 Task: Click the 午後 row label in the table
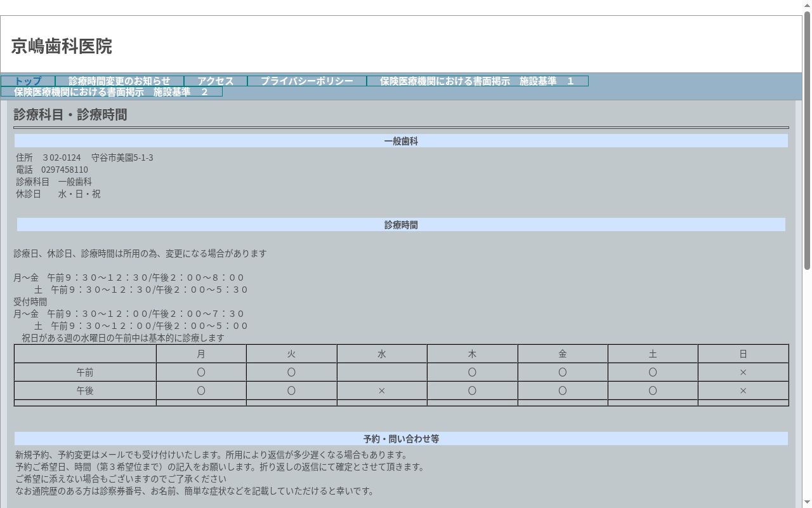85,391
